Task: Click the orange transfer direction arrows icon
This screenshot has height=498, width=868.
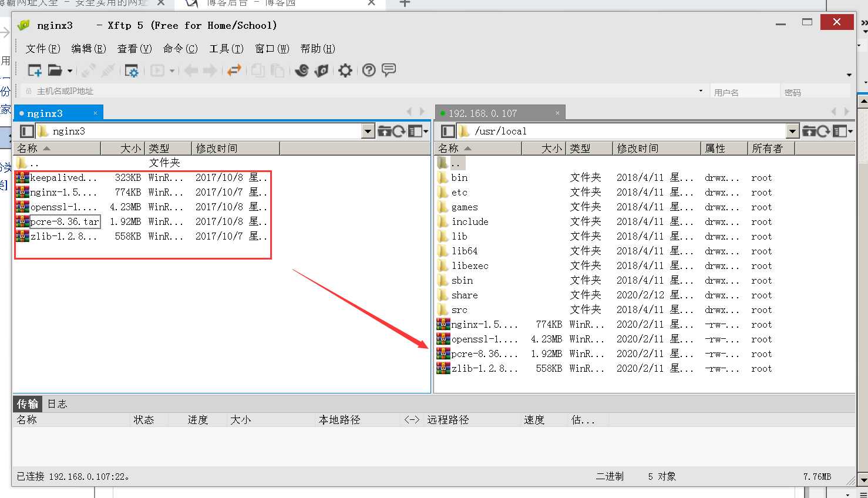Action: tap(234, 70)
